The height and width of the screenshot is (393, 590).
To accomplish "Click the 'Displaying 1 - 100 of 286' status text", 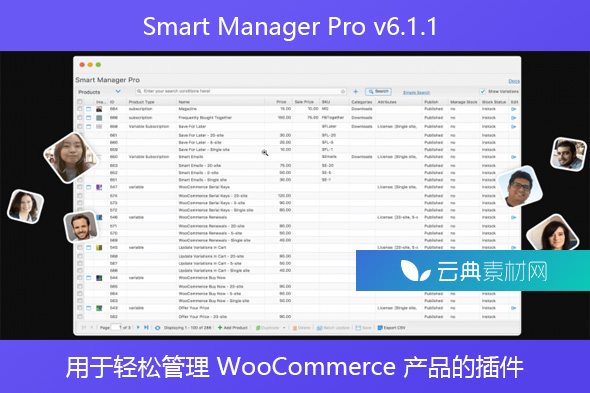I will tap(187, 328).
